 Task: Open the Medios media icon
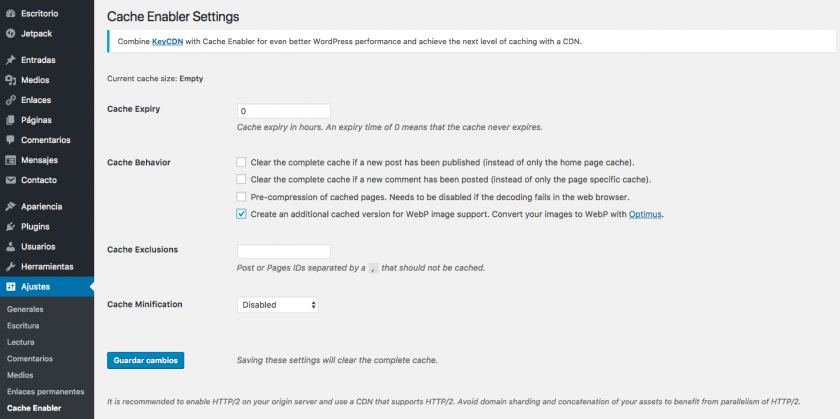(10, 80)
